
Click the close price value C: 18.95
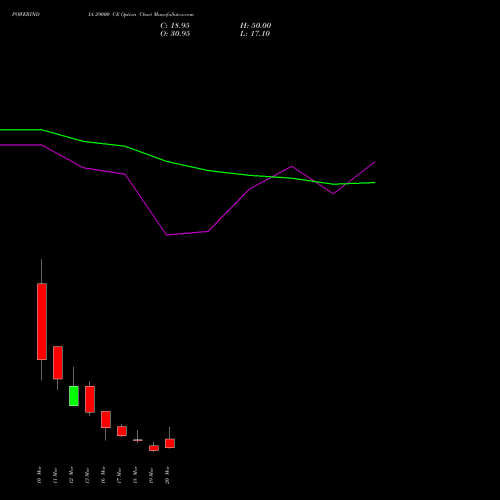click(175, 26)
